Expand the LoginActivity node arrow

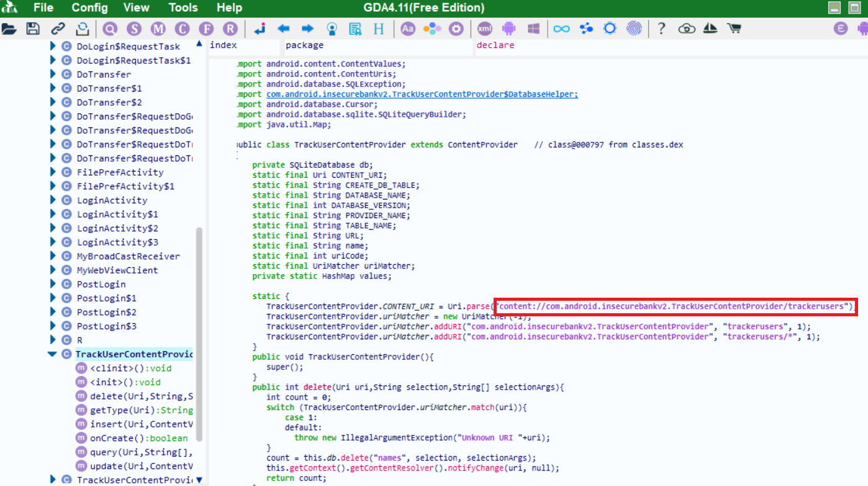coord(53,200)
